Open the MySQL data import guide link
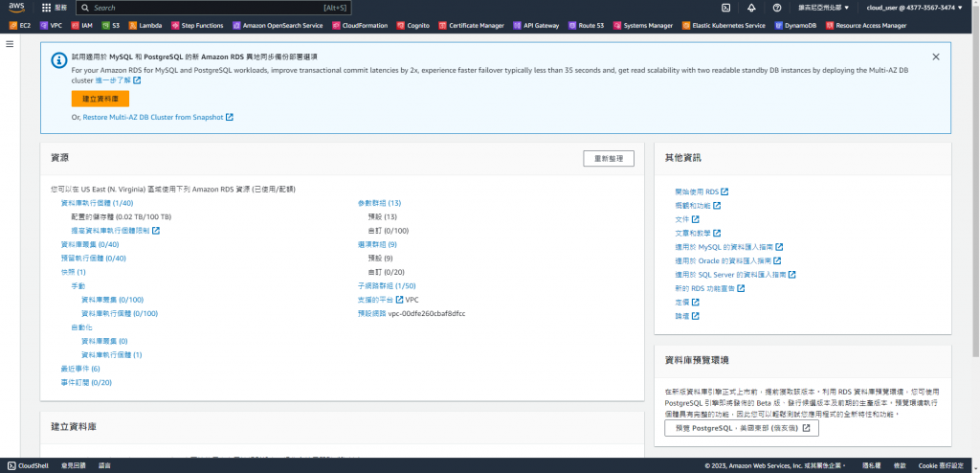 pyautogui.click(x=728, y=246)
